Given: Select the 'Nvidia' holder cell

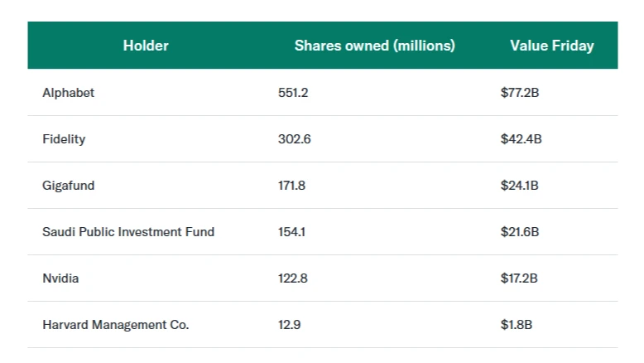Looking at the screenshot, I should [60, 278].
